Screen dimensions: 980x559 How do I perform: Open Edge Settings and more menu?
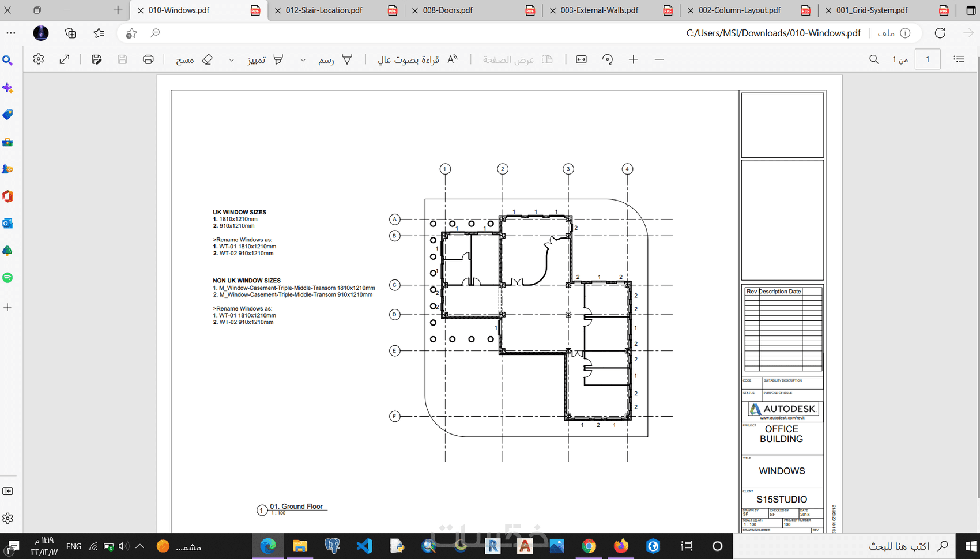[11, 33]
